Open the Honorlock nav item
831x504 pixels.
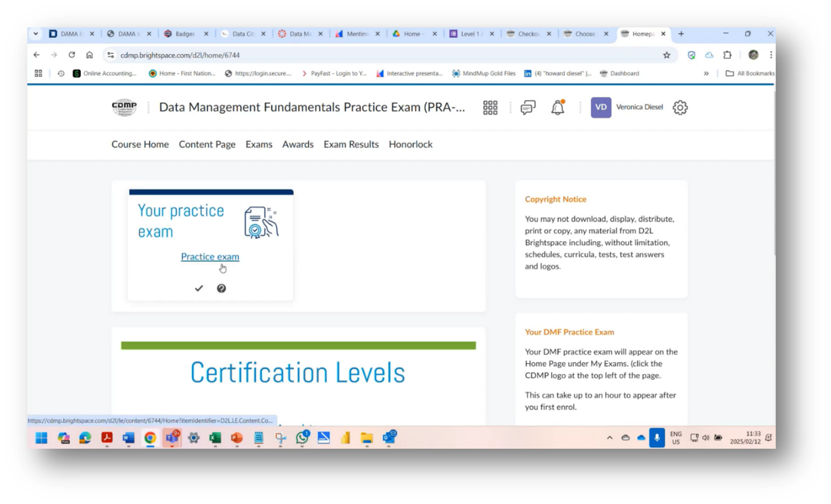(x=411, y=144)
